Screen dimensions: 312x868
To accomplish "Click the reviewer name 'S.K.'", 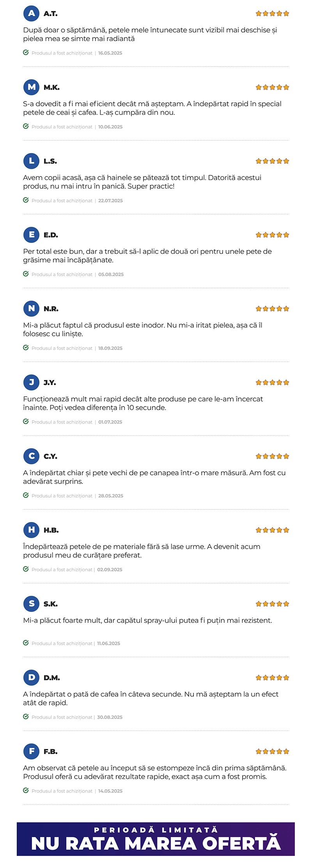I will click(51, 604).
